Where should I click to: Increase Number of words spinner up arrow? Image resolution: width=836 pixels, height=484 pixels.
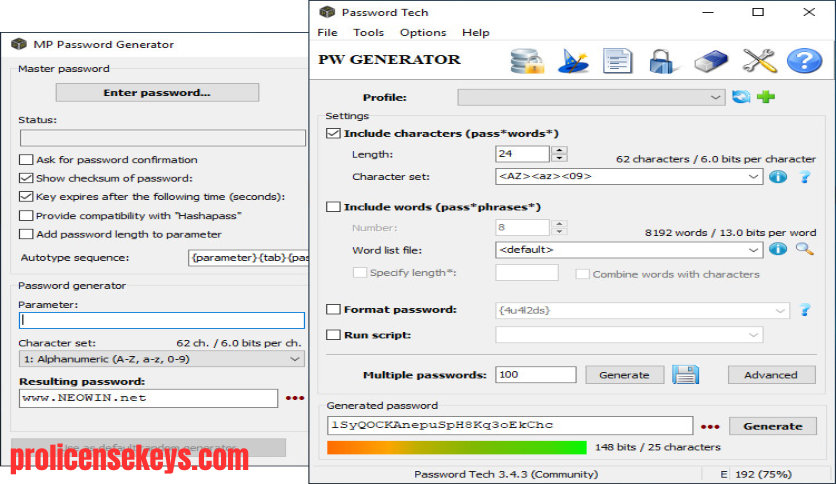coord(559,223)
